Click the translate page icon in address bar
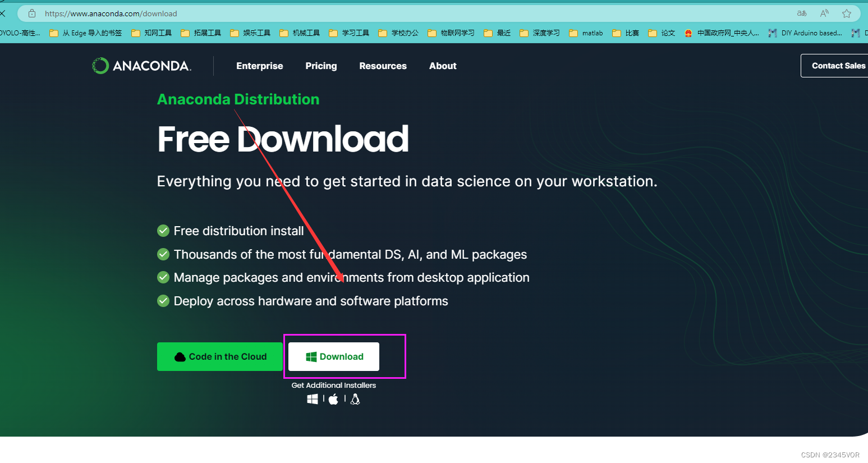868x463 pixels. pos(802,13)
